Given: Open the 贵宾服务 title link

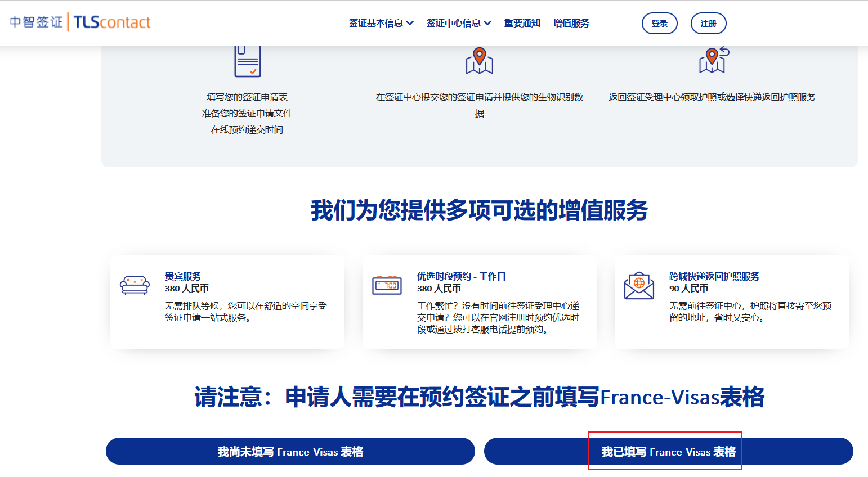Looking at the screenshot, I should [183, 276].
